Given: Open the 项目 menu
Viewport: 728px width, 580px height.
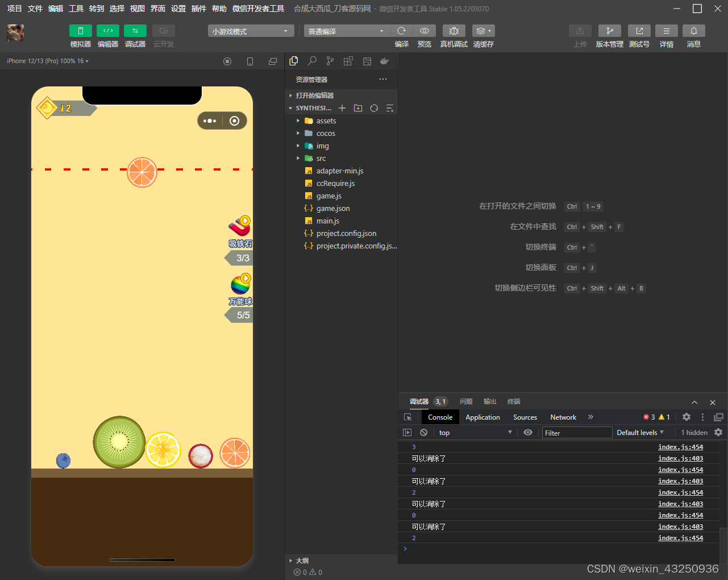Looking at the screenshot, I should coord(14,9).
